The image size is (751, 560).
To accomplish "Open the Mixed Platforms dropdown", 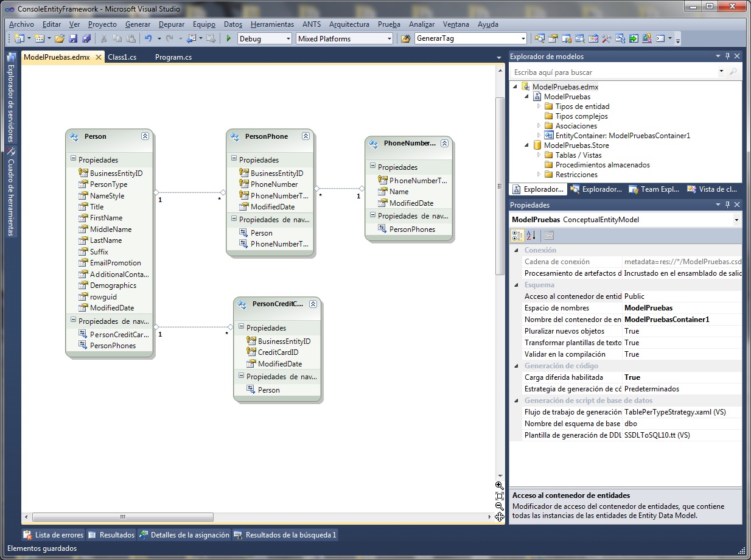I will point(389,38).
